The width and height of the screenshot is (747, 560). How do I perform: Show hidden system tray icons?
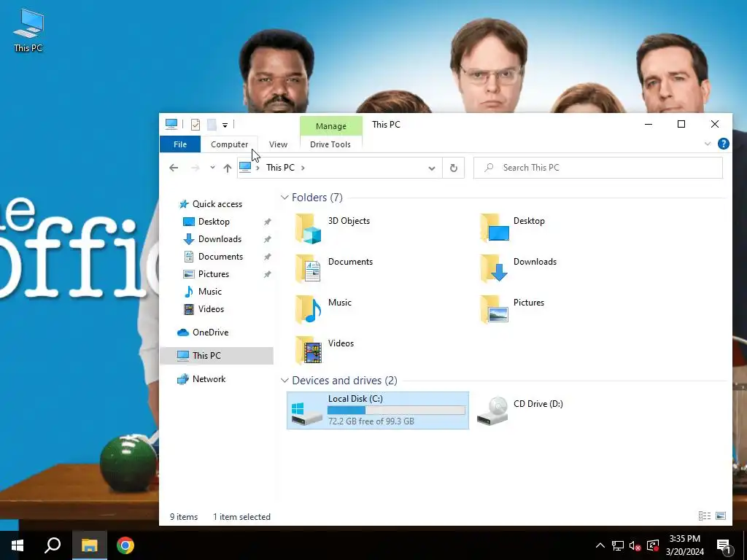point(600,545)
